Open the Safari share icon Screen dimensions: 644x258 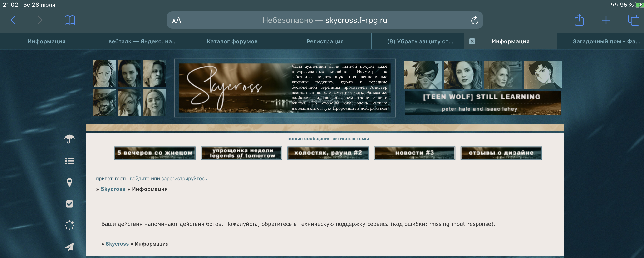[580, 20]
